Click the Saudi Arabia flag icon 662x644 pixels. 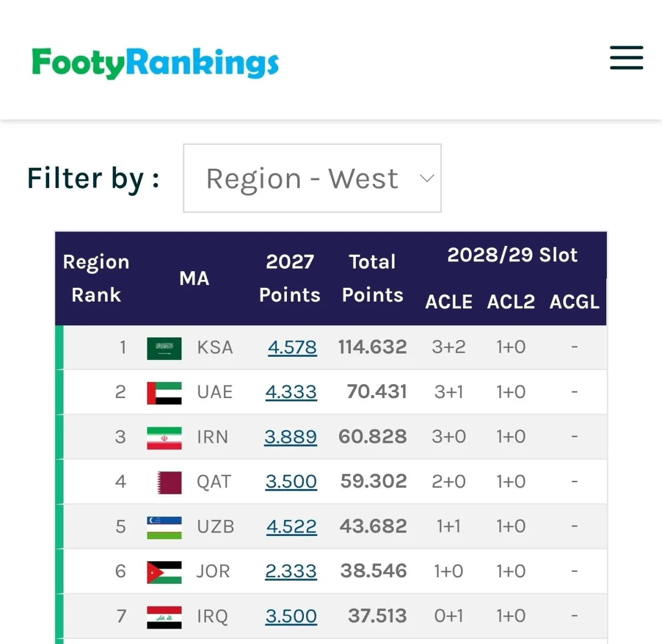point(164,348)
